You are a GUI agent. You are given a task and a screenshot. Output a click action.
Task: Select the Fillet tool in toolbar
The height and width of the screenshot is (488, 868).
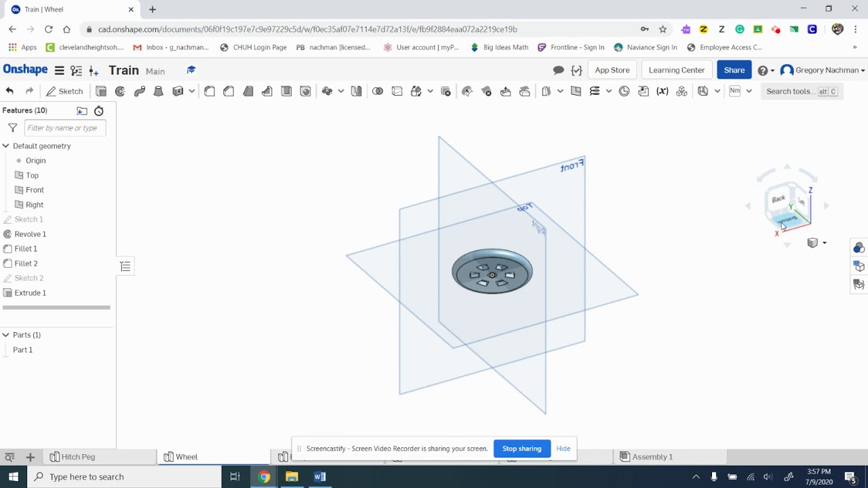[210, 91]
